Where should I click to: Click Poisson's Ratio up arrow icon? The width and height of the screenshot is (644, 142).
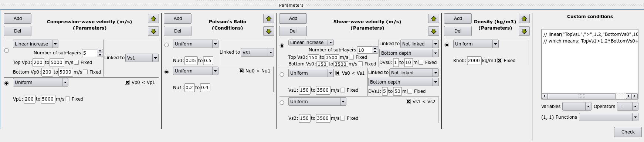pyautogui.click(x=269, y=18)
